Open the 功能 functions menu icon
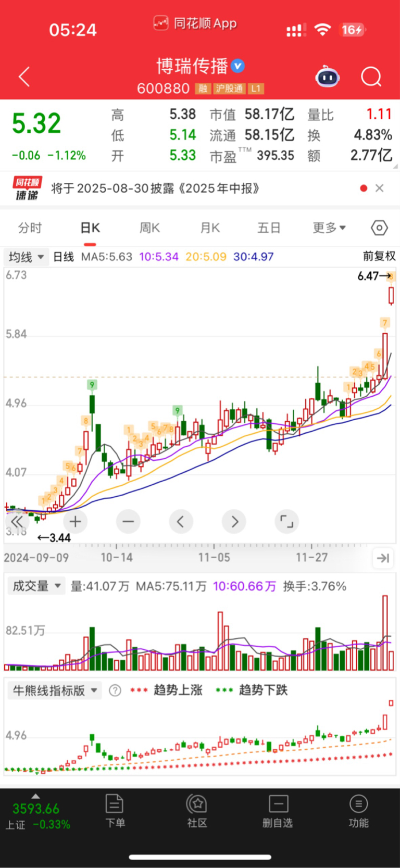Image resolution: width=400 pixels, height=868 pixels. [358, 811]
